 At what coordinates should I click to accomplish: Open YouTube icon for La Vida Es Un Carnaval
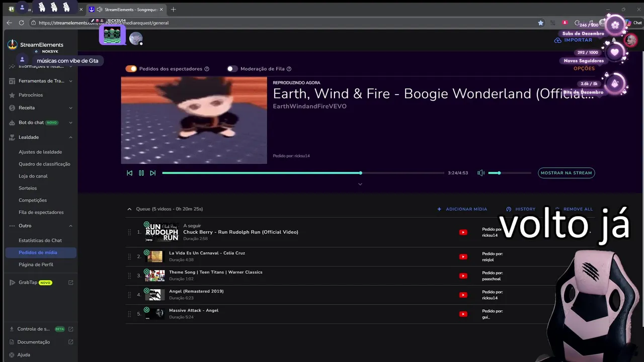[463, 257]
